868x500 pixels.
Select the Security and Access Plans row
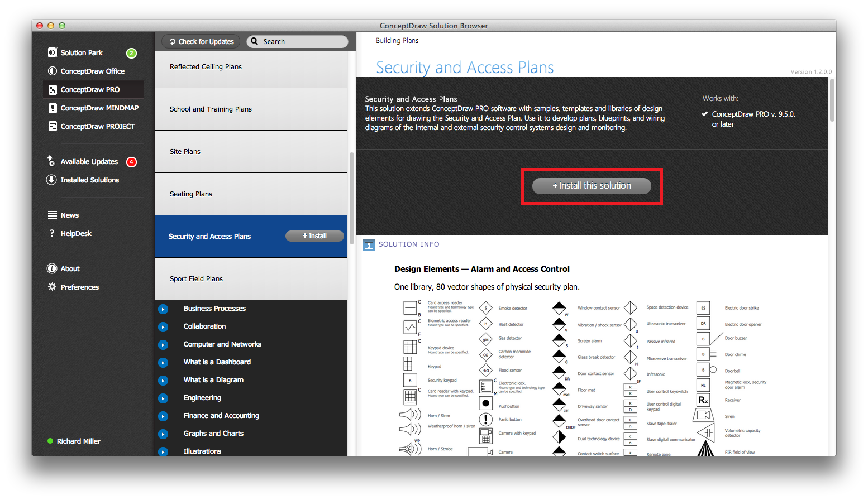click(x=251, y=237)
